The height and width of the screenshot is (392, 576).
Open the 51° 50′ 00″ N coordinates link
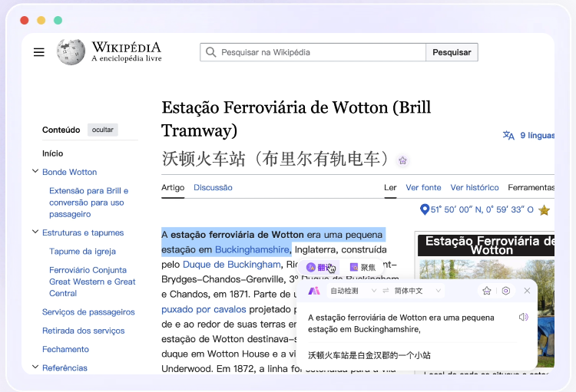tap(482, 209)
